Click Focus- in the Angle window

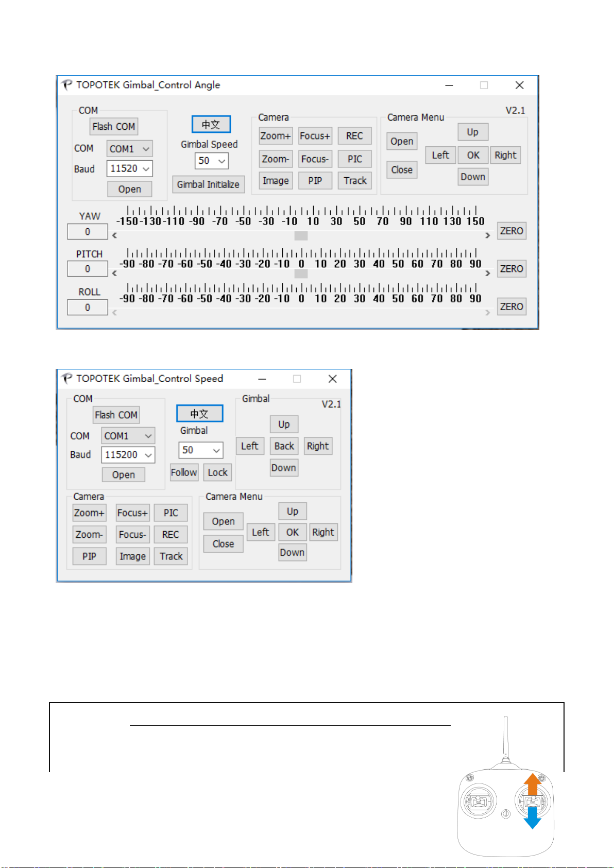(x=315, y=159)
